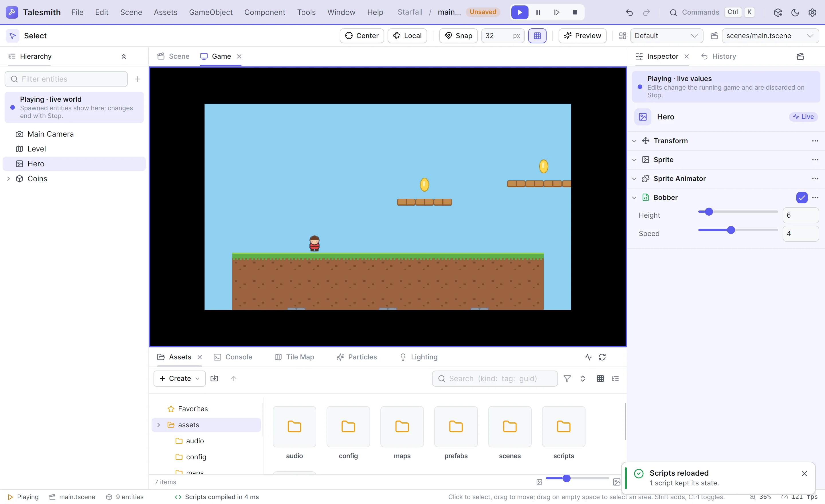Click the Filter entities search field
Viewport: 825px width, 504px height.
(x=66, y=79)
